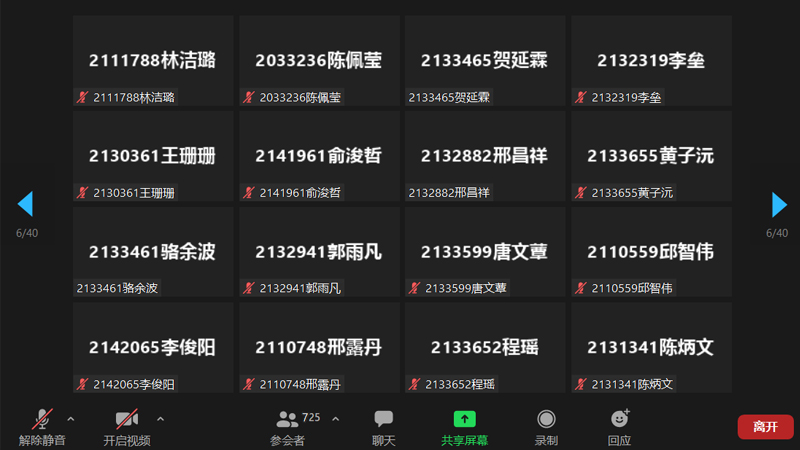Click small name label 2132319李垒
Viewport: 800px width, 450px height.
tap(626, 97)
